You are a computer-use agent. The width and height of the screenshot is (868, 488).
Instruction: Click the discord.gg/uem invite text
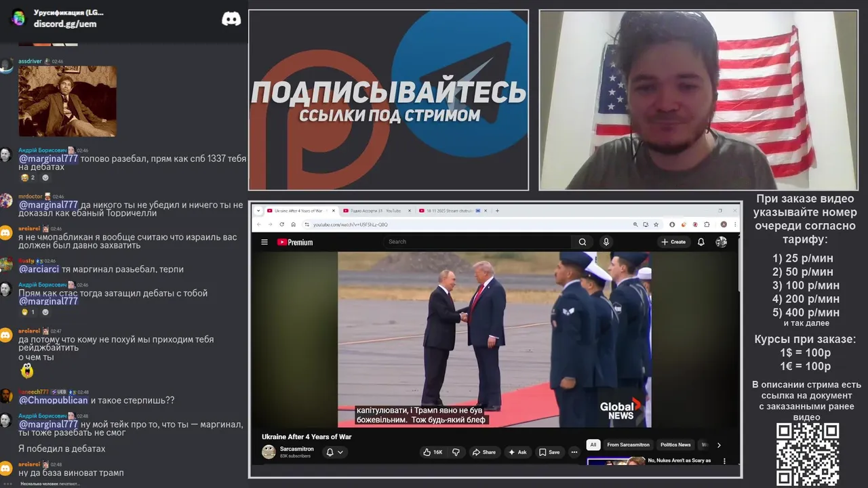(x=65, y=24)
